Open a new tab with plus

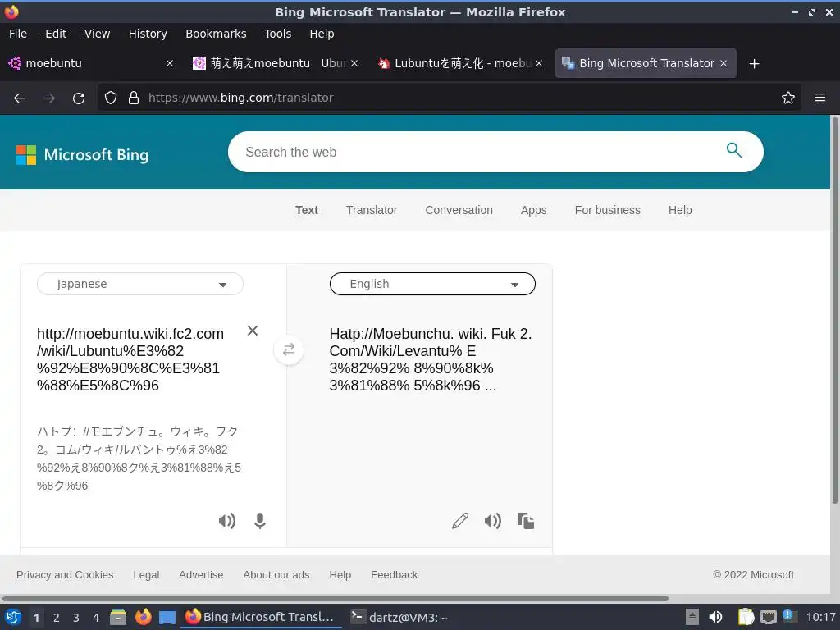(755, 64)
